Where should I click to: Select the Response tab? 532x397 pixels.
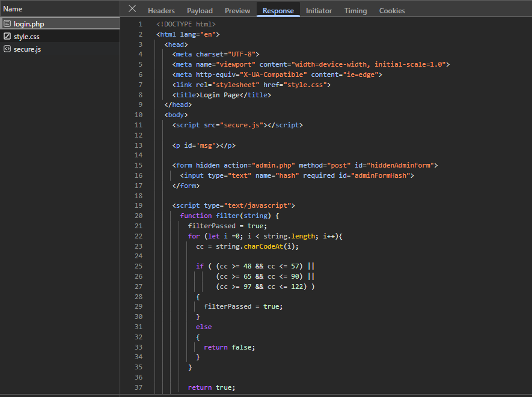click(x=278, y=11)
